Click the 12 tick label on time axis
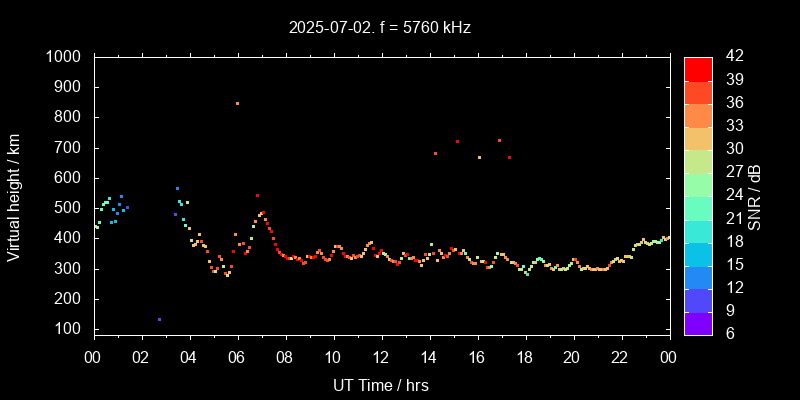Image resolution: width=800 pixels, height=400 pixels. coord(381,356)
